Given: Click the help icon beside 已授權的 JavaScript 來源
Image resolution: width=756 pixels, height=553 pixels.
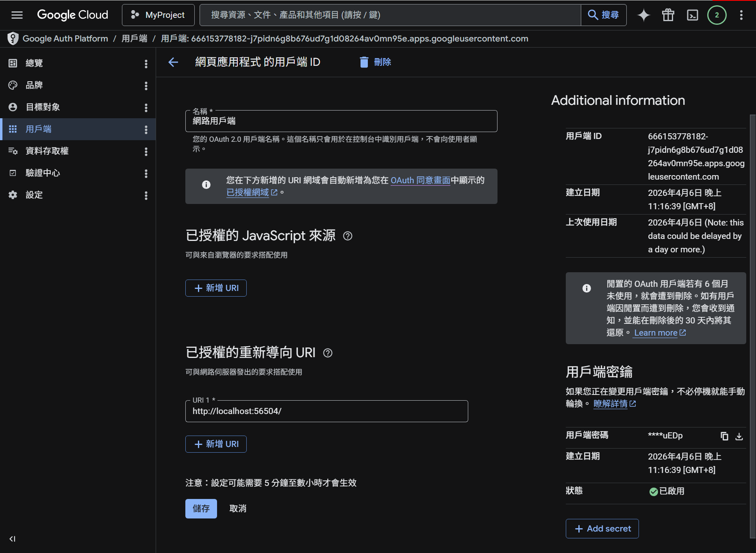Looking at the screenshot, I should pyautogui.click(x=348, y=236).
